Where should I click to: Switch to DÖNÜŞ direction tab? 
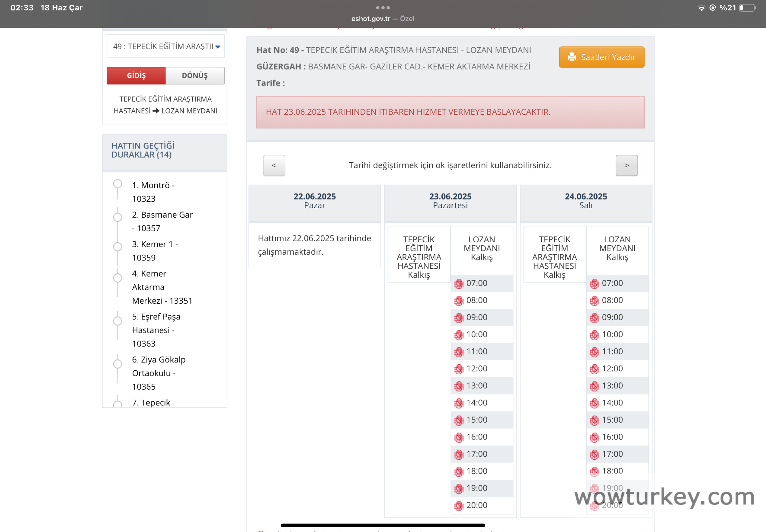pos(195,76)
